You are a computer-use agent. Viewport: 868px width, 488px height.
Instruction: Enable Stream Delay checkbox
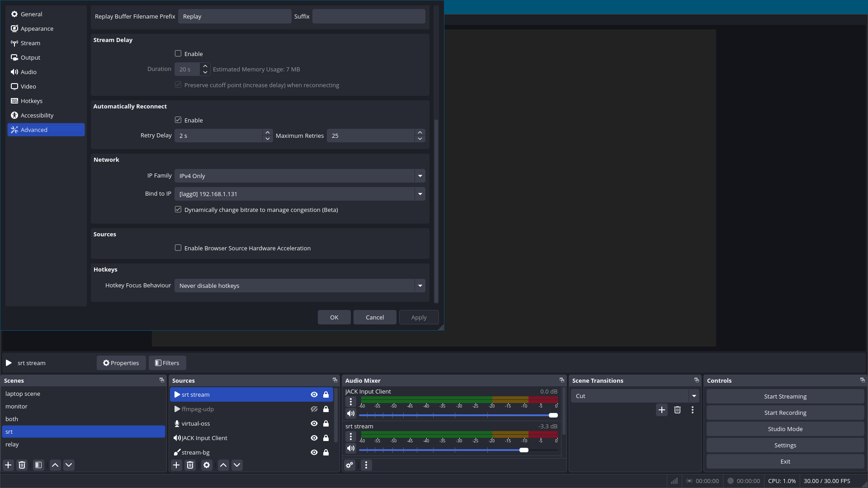click(x=178, y=54)
